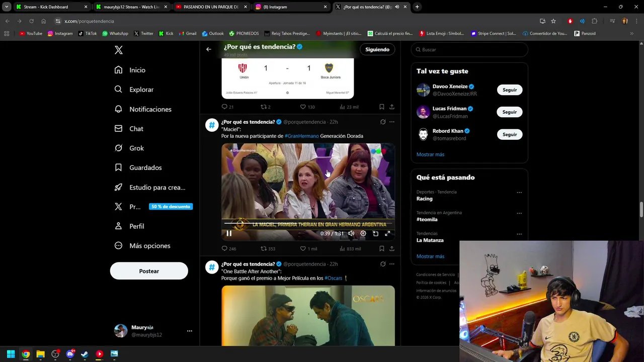This screenshot has width=644, height=362.
Task: Expand the bookmarks bar overflow chevron
Action: [631, 34]
